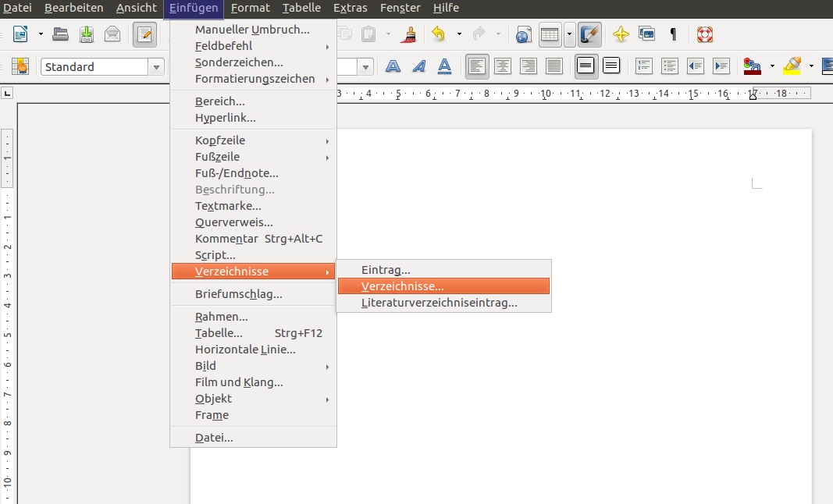Toggle nonprinting characters pilcrow symbol
833x504 pixels.
click(x=673, y=34)
